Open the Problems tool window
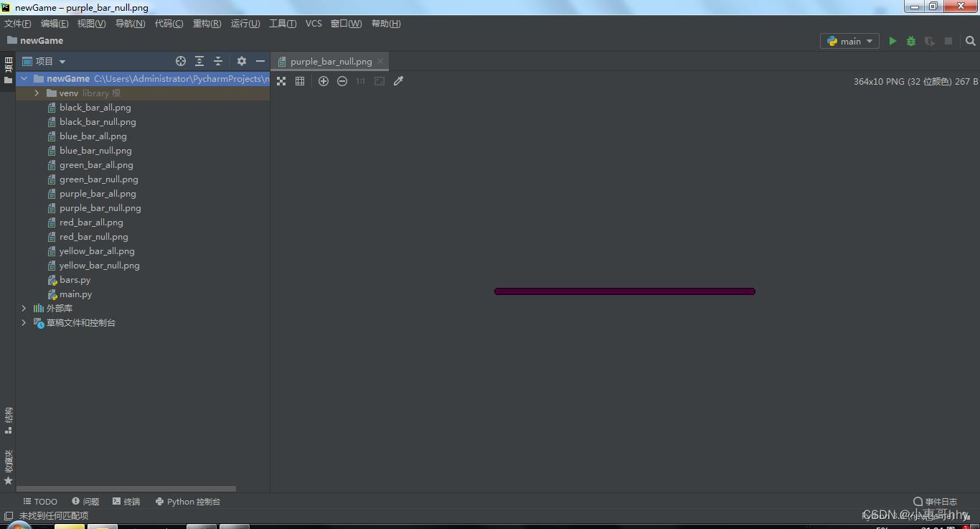Screen dimensions: 980x529 pyautogui.click(x=85, y=502)
